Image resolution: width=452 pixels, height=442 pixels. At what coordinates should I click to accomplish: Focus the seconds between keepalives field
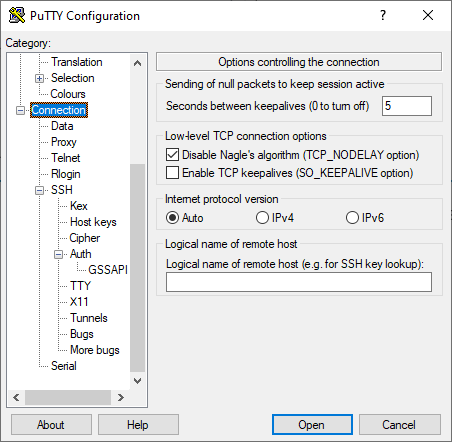click(407, 106)
